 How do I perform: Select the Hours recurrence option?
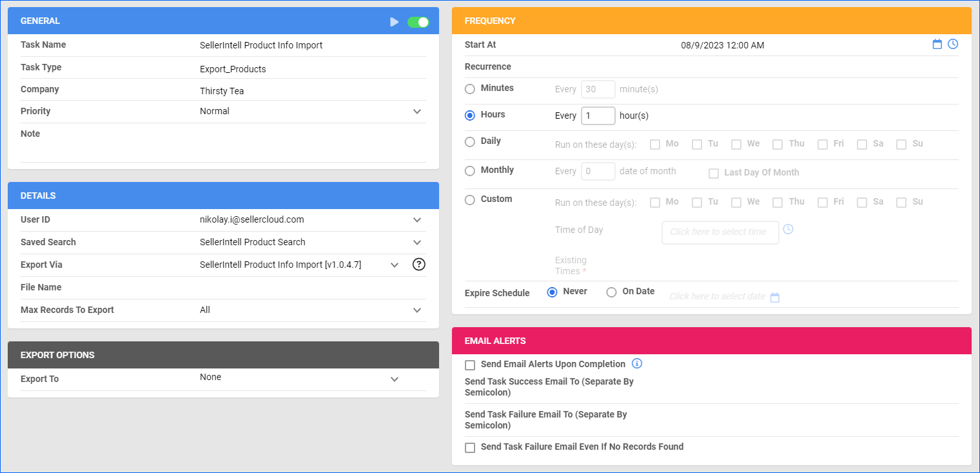[470, 115]
